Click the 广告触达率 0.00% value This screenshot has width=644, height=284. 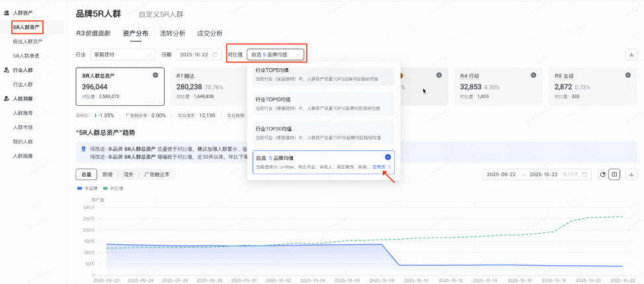tap(159, 115)
